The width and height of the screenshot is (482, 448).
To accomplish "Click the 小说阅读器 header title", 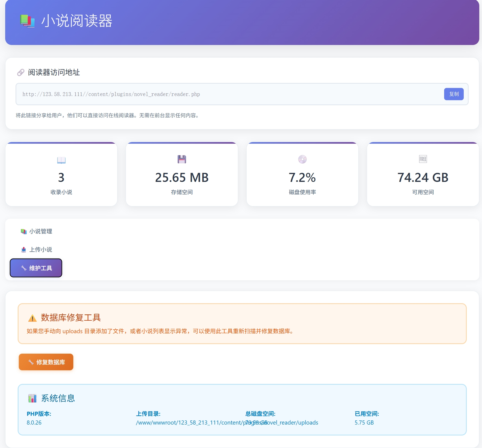I will pos(77,21).
